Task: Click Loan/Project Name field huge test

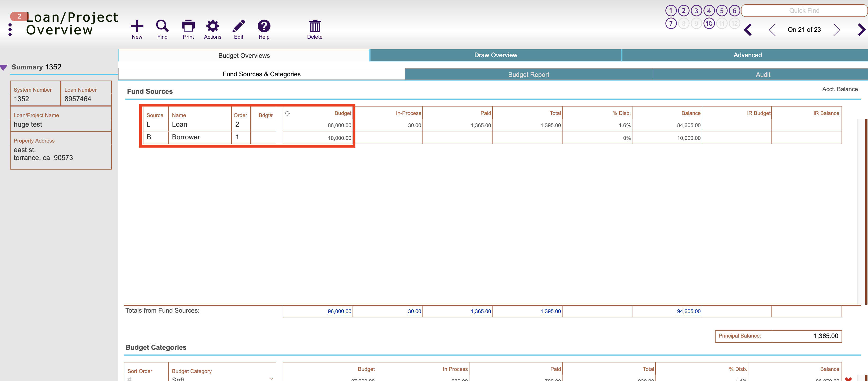Action: (x=61, y=119)
